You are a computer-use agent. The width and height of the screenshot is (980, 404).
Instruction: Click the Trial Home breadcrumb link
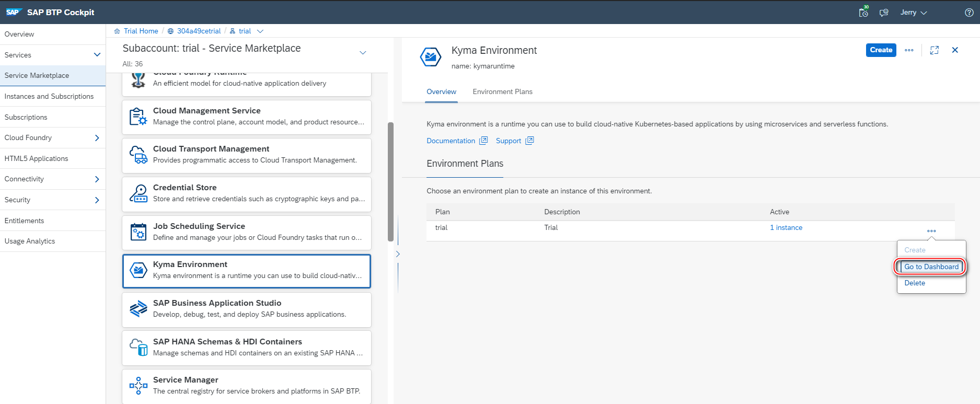[x=141, y=31]
